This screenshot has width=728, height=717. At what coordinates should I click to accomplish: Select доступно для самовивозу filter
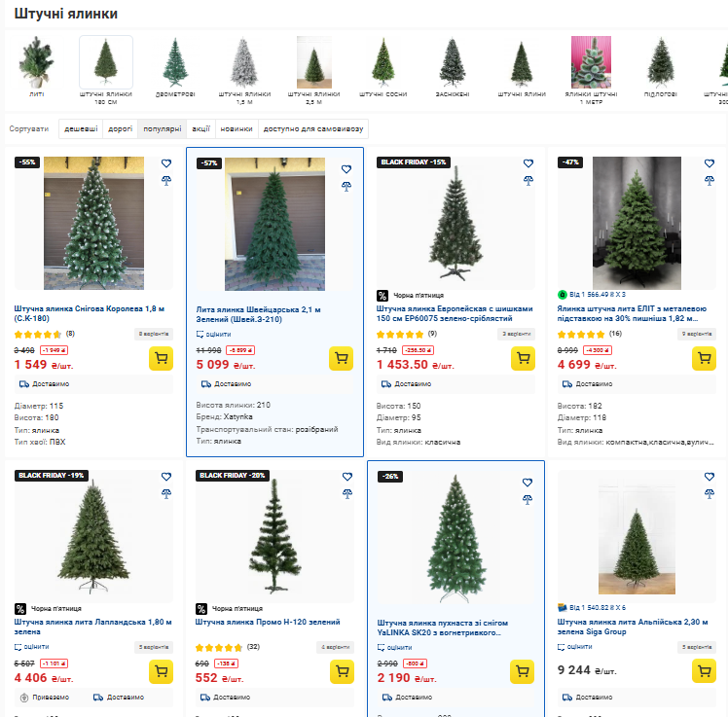click(313, 129)
